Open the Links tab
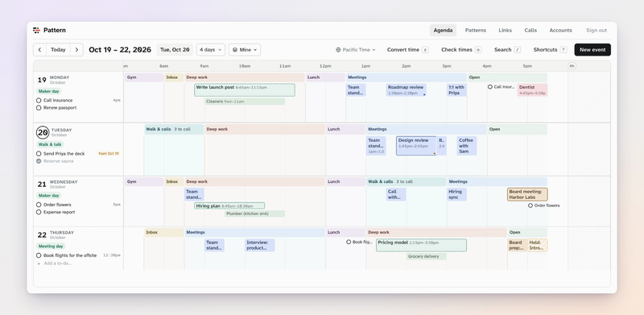This screenshot has width=644, height=315. point(506,31)
